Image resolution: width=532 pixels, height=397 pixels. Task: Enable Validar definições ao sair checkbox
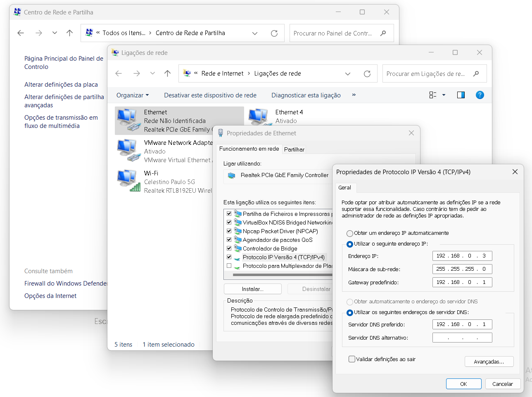coord(352,359)
